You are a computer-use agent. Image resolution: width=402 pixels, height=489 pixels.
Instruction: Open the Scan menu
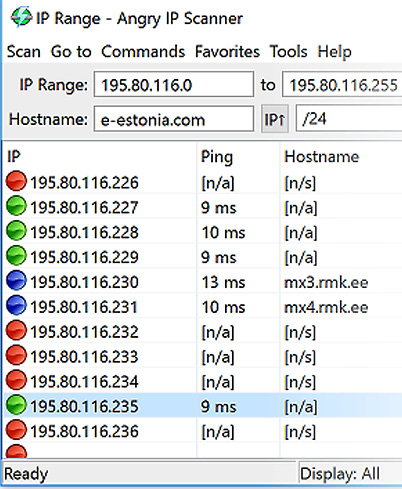click(x=24, y=52)
